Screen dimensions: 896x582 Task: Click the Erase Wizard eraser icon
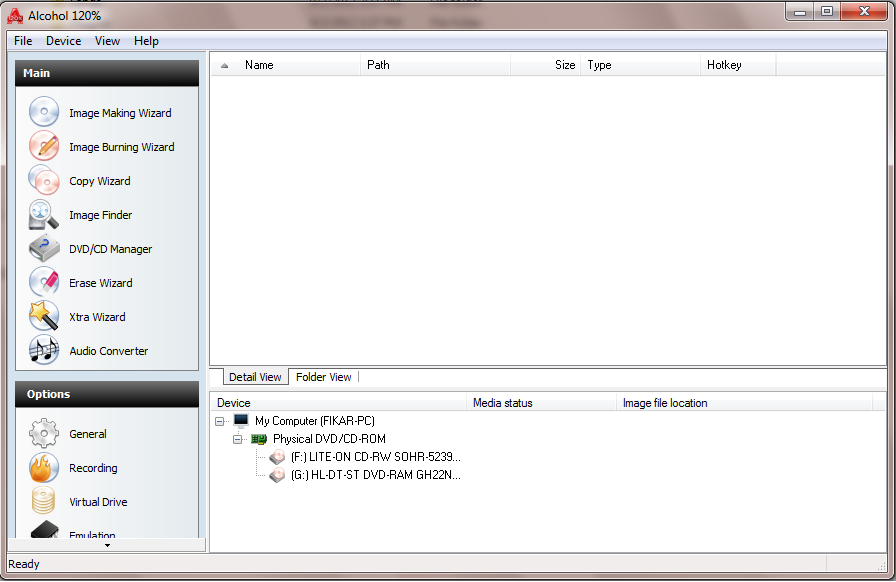(x=44, y=282)
